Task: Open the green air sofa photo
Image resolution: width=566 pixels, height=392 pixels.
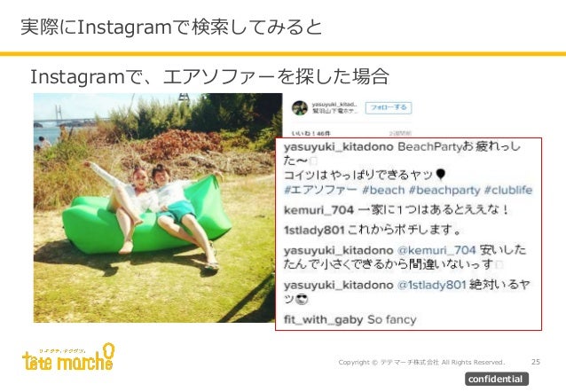Action: (158, 208)
